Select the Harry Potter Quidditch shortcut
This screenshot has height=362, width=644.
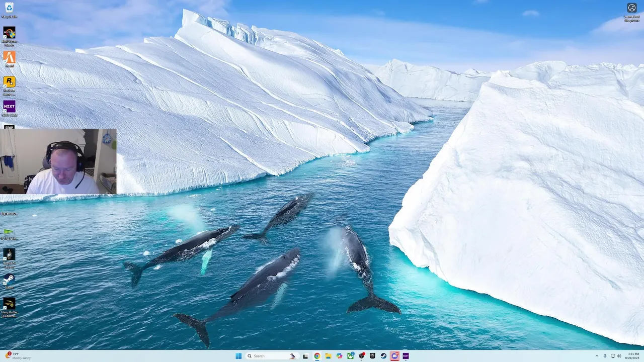click(9, 307)
